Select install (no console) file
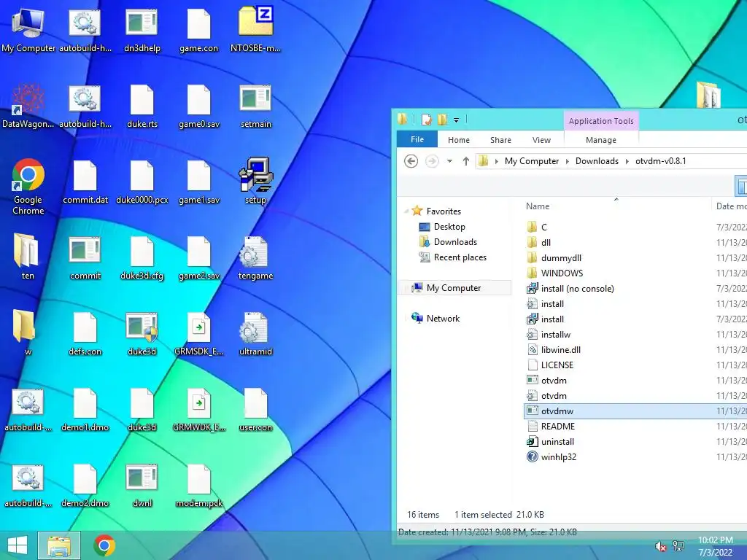The image size is (747, 560). (570, 288)
